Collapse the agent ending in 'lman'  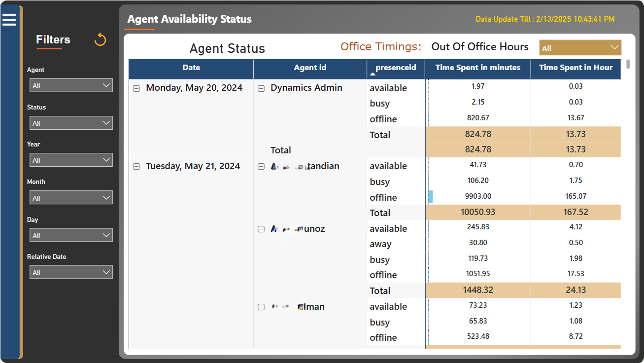(x=261, y=307)
